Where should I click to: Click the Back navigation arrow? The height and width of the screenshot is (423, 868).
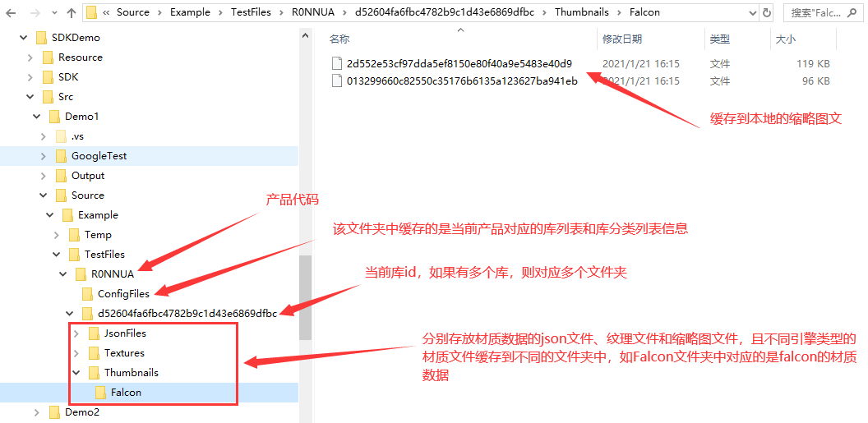(x=12, y=12)
